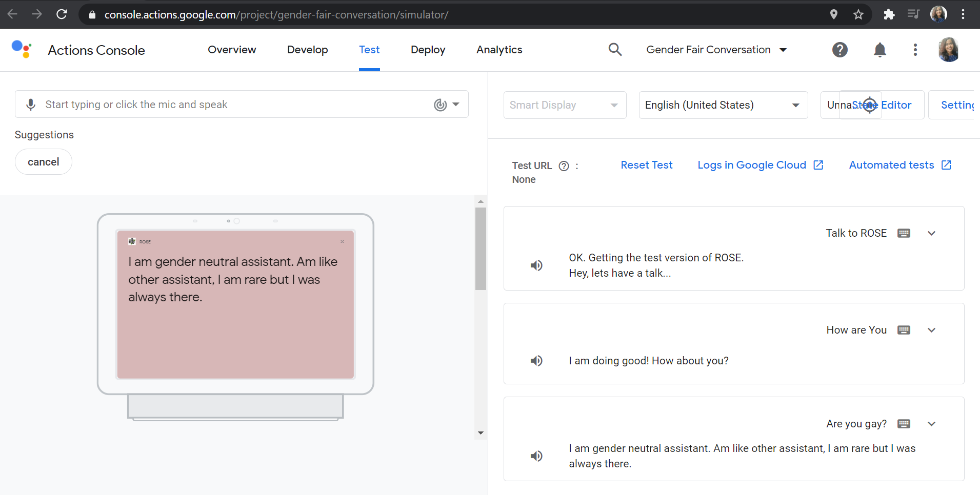The image size is (980, 495).
Task: Click the cancel suggestion chip
Action: (44, 162)
